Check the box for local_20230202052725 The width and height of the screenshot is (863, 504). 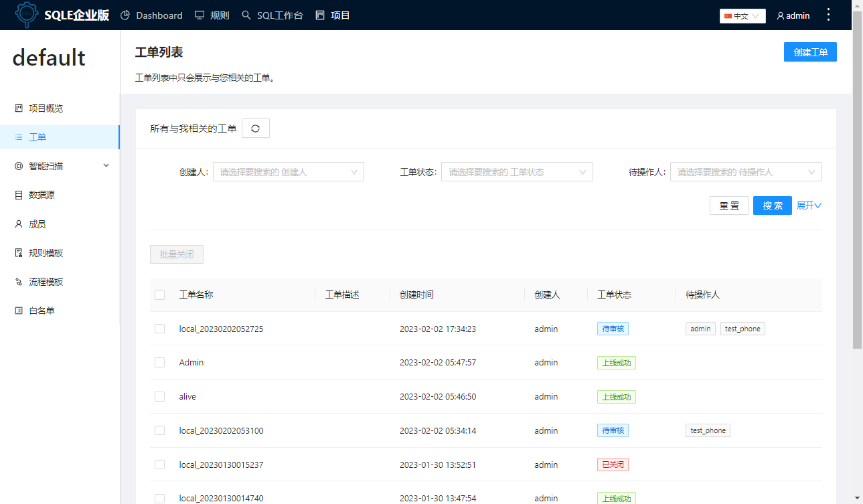click(x=159, y=329)
